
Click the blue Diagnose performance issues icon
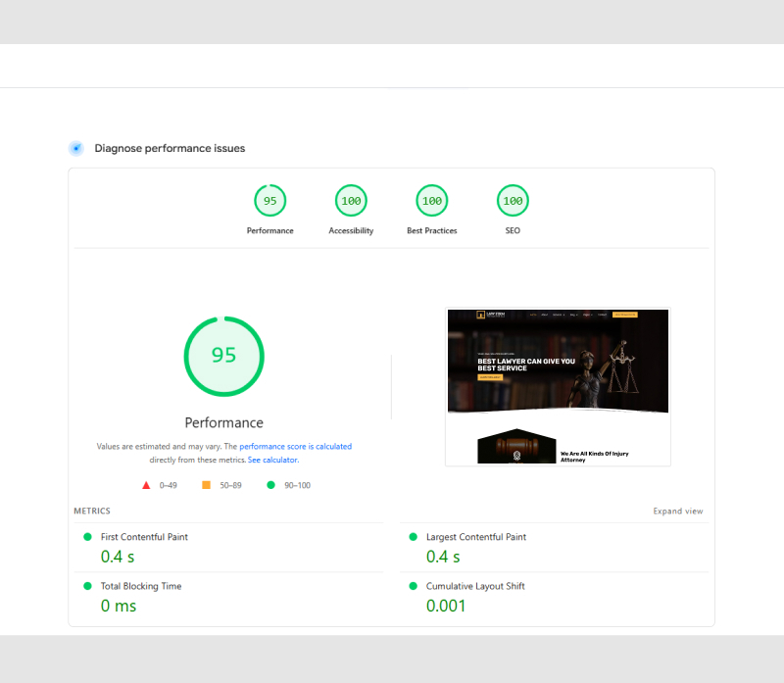tap(75, 148)
